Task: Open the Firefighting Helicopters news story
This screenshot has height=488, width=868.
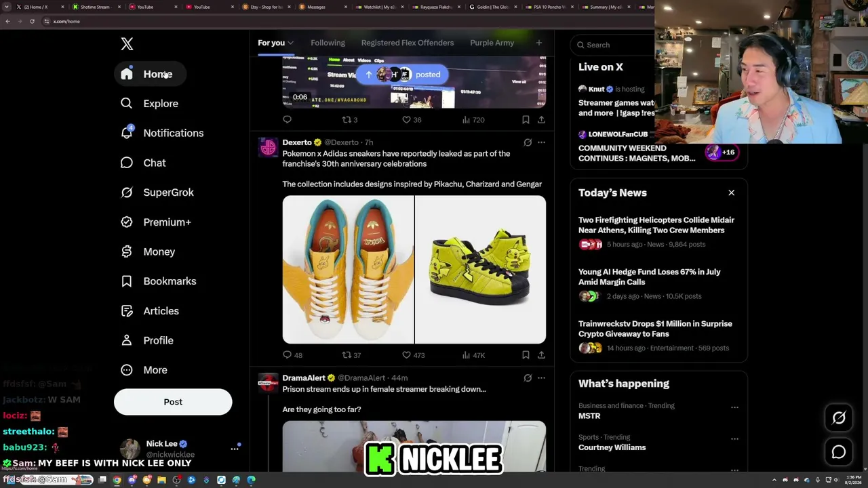Action: pos(656,225)
